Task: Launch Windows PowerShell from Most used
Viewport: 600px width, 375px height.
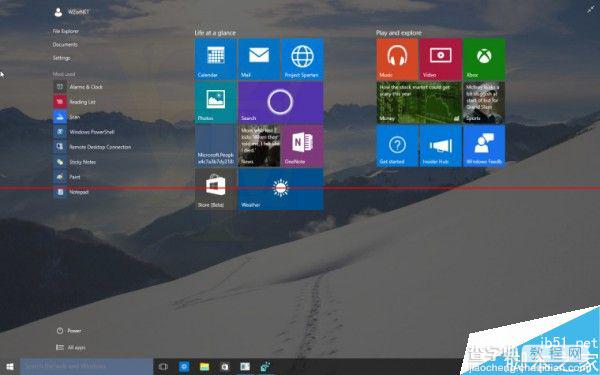Action: point(84,132)
